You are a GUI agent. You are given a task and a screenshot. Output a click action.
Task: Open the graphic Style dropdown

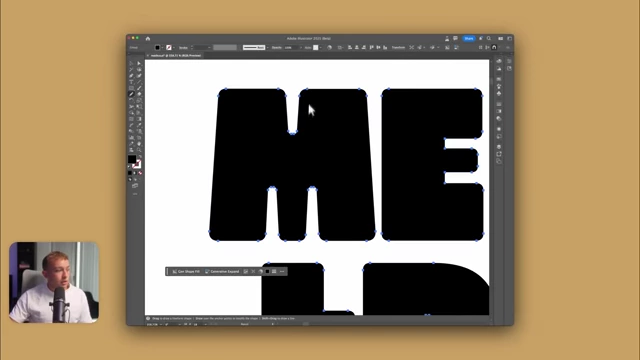click(x=320, y=47)
